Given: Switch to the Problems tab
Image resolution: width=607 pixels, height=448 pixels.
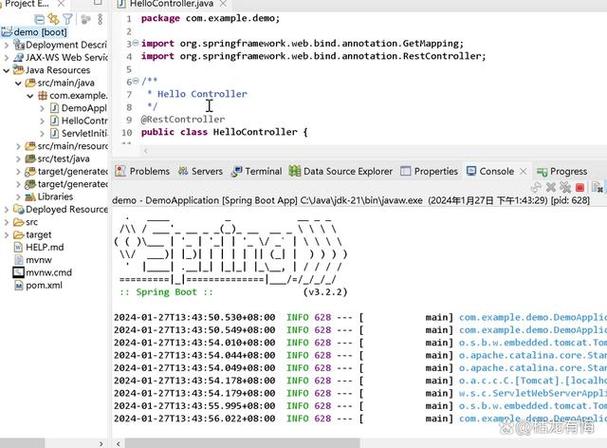Looking at the screenshot, I should tap(142, 171).
